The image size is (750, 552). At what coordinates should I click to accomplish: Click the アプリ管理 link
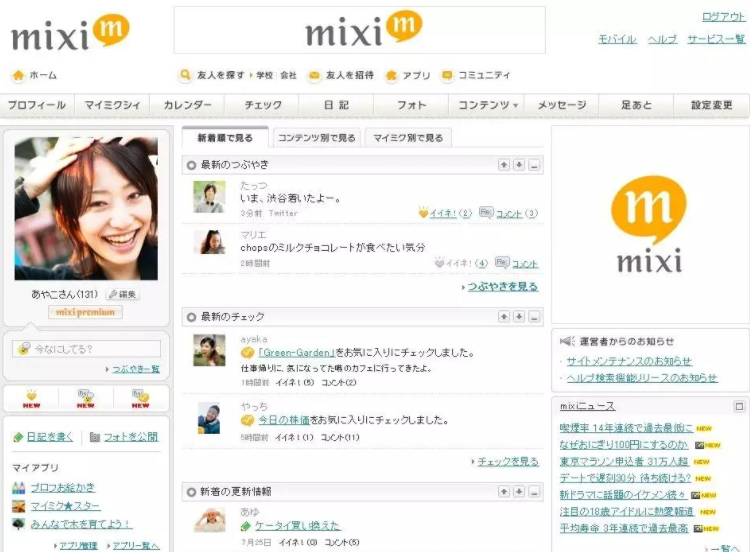[x=78, y=545]
